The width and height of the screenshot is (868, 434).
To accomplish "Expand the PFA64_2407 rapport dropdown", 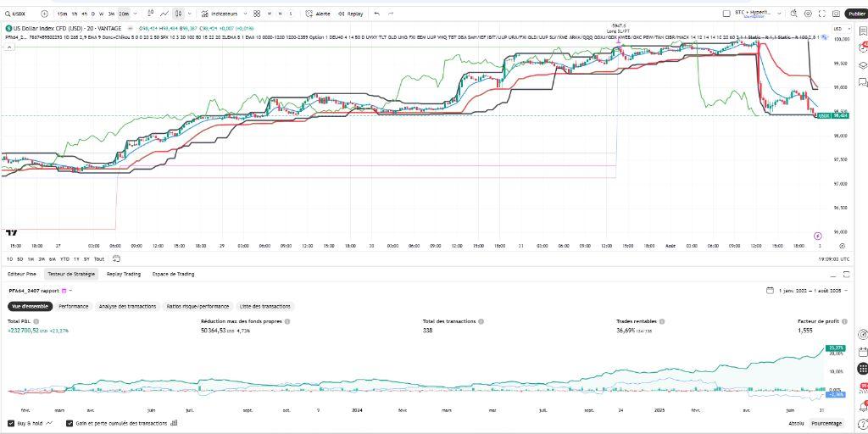I will point(70,290).
